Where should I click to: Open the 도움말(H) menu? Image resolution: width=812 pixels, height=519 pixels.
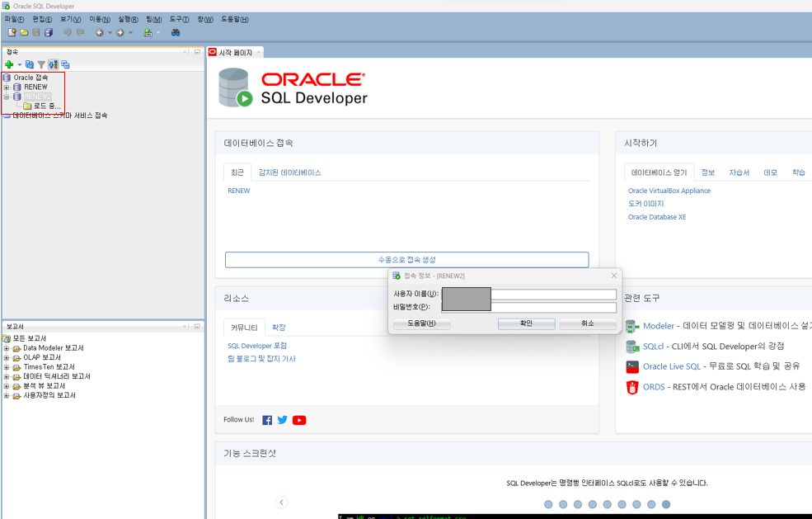tap(235, 19)
